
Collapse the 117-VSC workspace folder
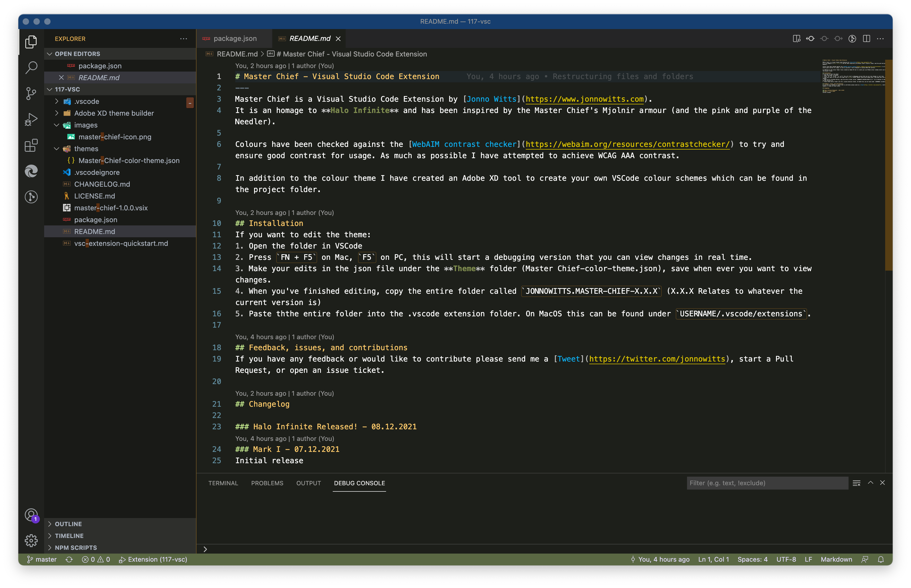pos(120,89)
